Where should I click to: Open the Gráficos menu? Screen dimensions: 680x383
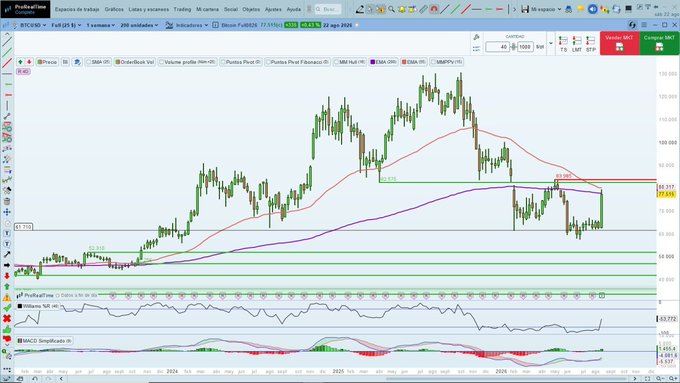click(114, 9)
